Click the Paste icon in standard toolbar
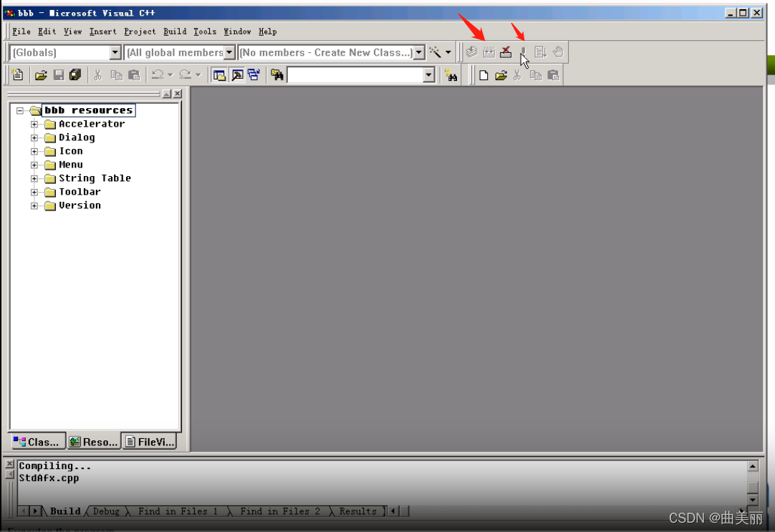 [134, 75]
